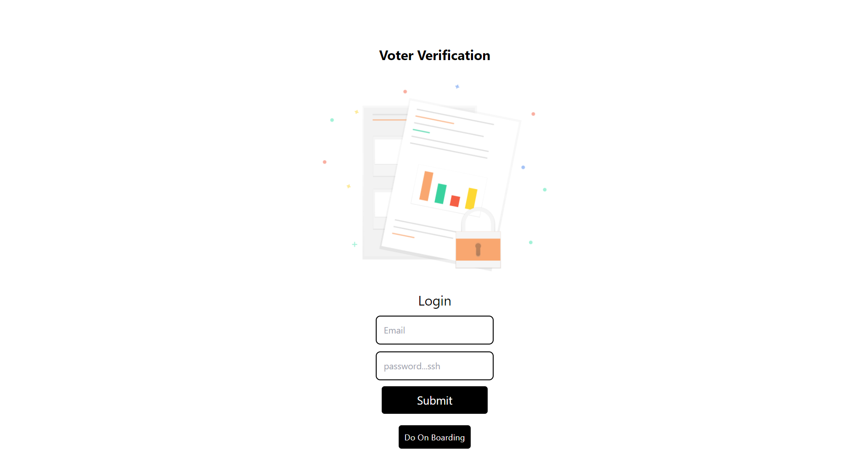This screenshot has height=456, width=868.
Task: Click the gray padlock shackle arc
Action: click(x=478, y=220)
